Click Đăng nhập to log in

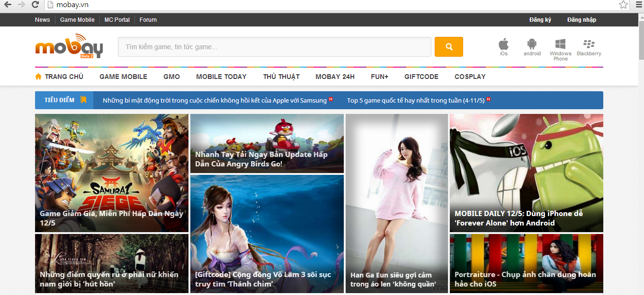[581, 19]
